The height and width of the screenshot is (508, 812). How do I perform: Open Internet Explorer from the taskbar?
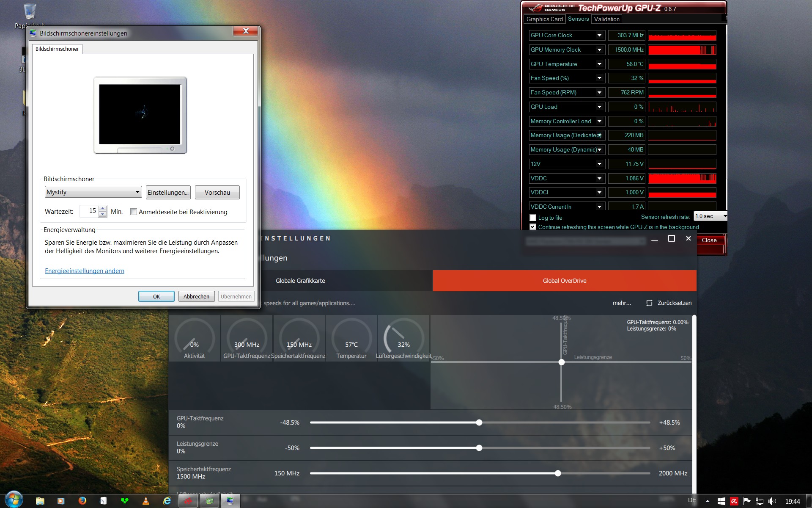click(167, 501)
